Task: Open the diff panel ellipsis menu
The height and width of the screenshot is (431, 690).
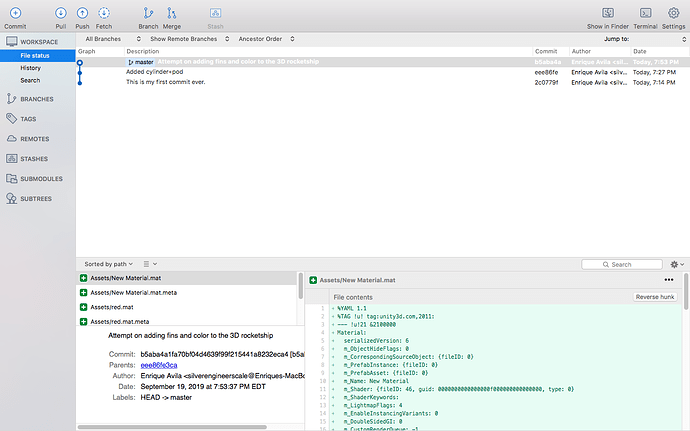Action: [669, 280]
